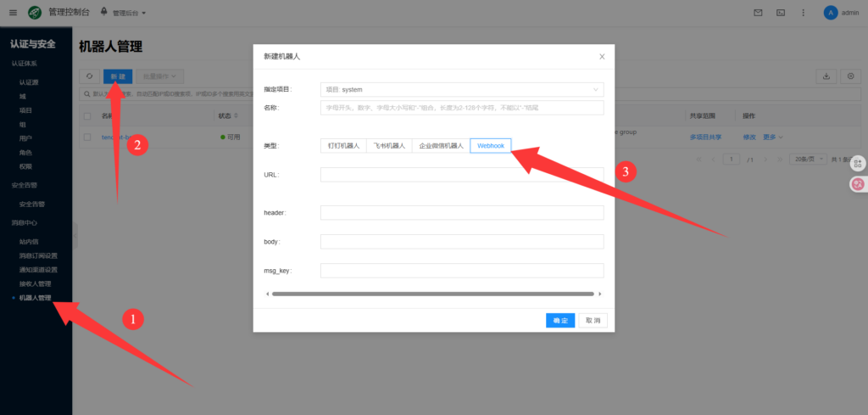The height and width of the screenshot is (415, 868).
Task: Open the hamburger navigation menu
Action: point(12,13)
